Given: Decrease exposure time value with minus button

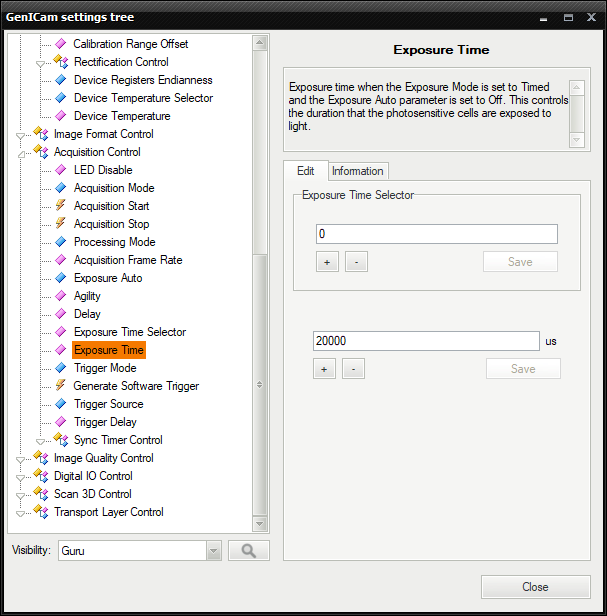Looking at the screenshot, I should pyautogui.click(x=352, y=369).
